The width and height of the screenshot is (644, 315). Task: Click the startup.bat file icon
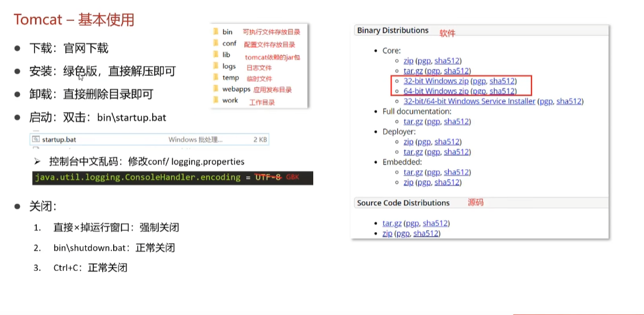click(x=36, y=139)
